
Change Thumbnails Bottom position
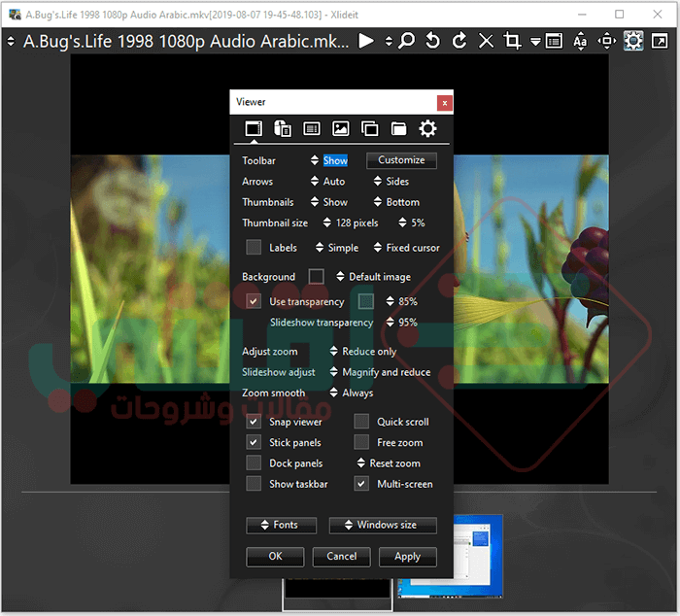396,202
